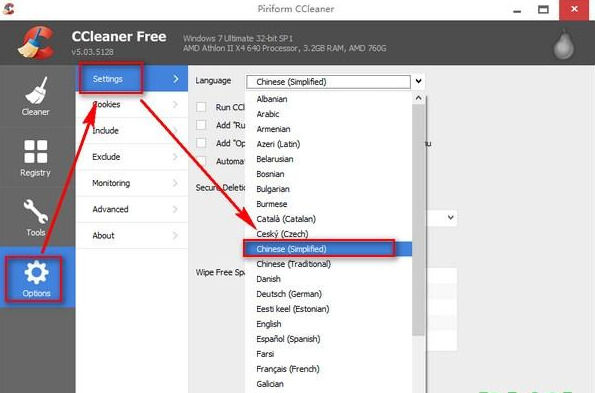The image size is (595, 393).
Task: Select Farsi language
Action: click(x=328, y=354)
